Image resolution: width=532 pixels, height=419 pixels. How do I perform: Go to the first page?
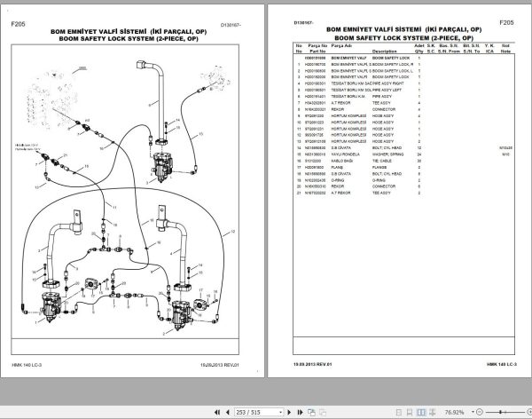[217, 412]
